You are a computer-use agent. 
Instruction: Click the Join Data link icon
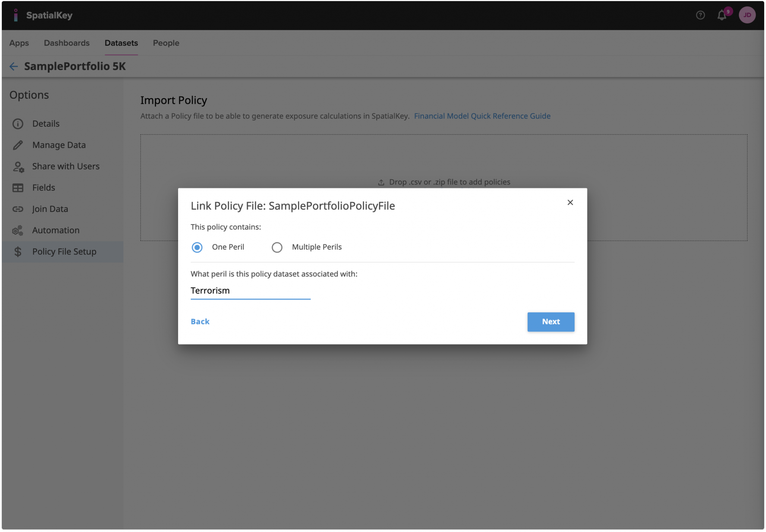(x=18, y=209)
